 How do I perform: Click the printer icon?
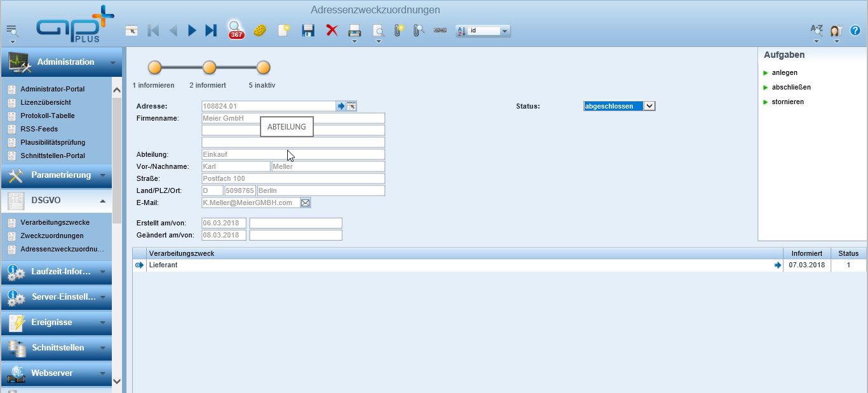355,30
